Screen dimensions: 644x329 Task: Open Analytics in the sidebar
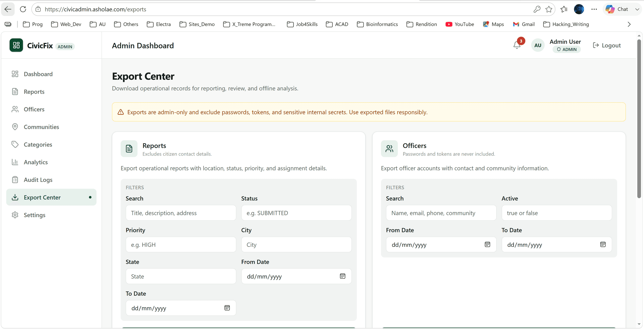click(x=51, y=162)
